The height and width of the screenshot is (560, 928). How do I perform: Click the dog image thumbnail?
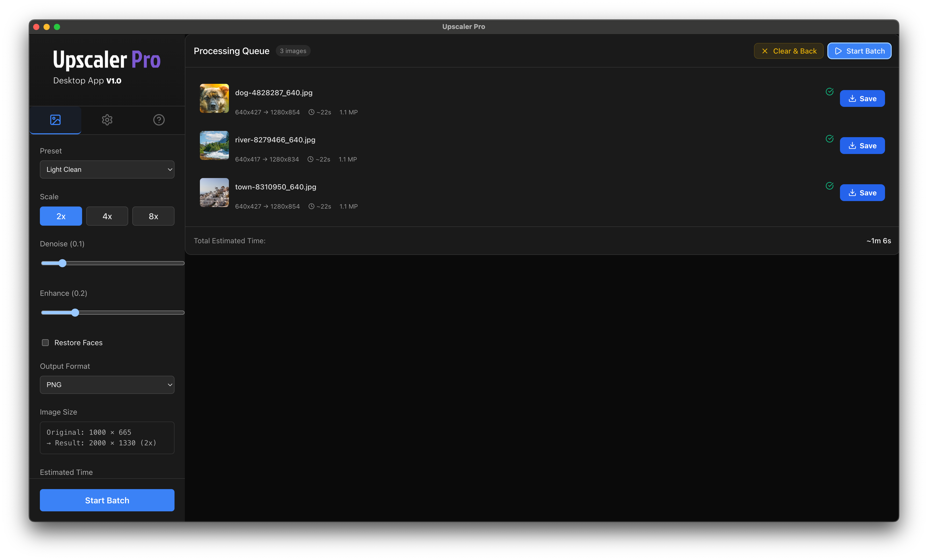click(x=214, y=98)
